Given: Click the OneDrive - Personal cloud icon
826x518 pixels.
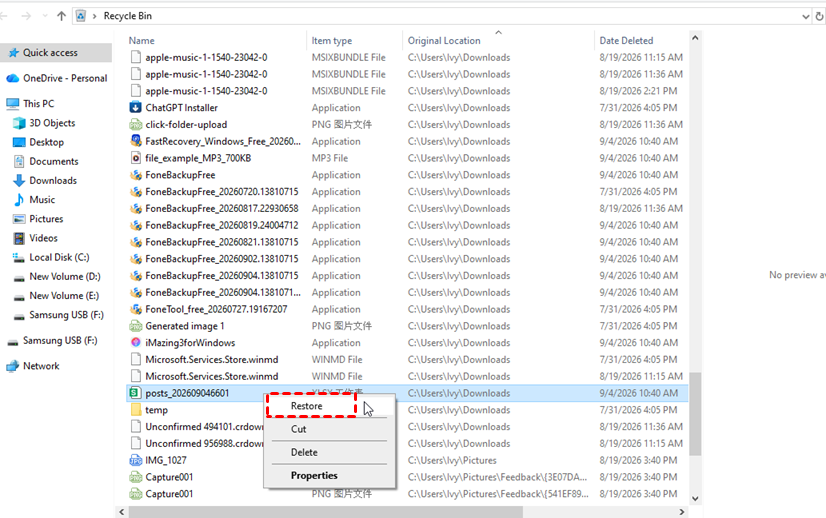Looking at the screenshot, I should (x=13, y=79).
